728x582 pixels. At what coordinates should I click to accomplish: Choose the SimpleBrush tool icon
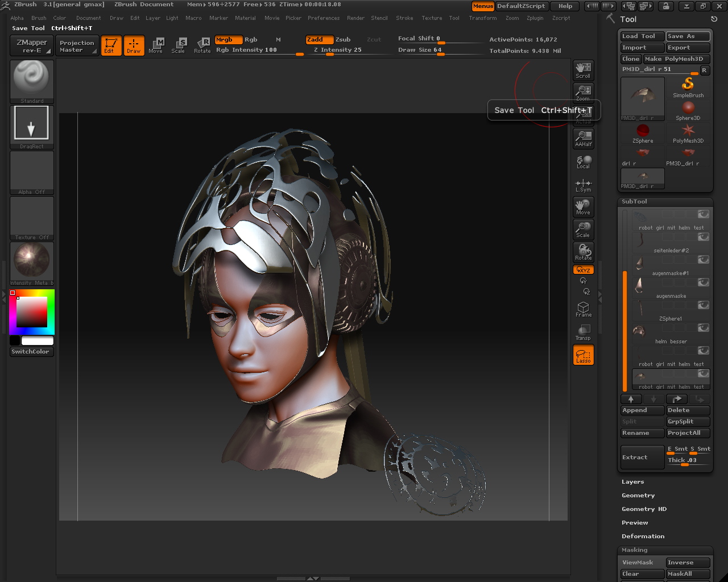click(x=688, y=88)
